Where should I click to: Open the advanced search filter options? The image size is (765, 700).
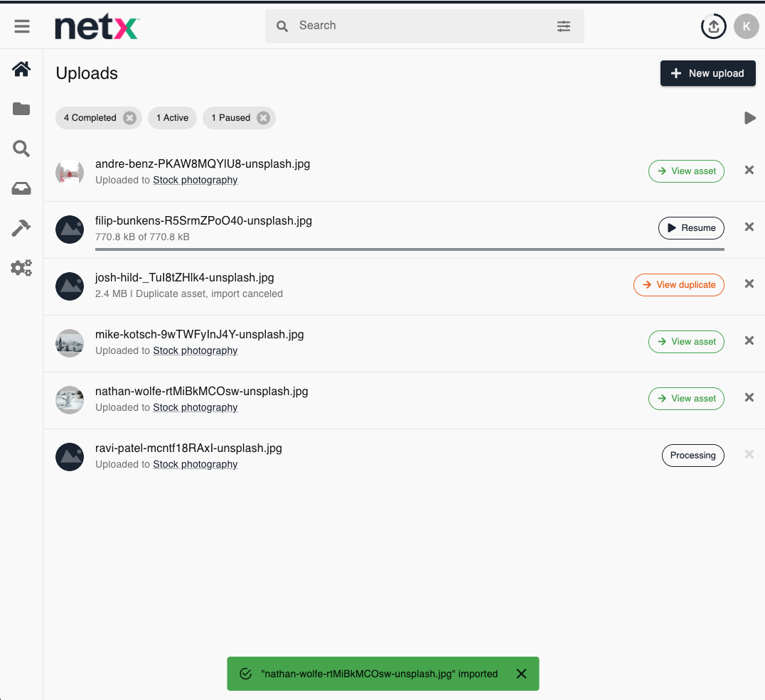click(x=564, y=26)
